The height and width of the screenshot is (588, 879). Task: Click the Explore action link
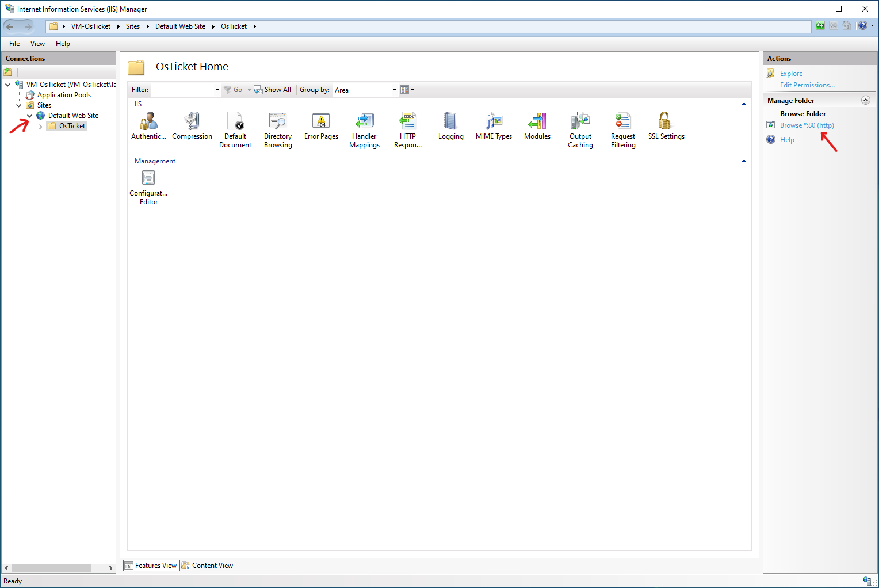[791, 74]
